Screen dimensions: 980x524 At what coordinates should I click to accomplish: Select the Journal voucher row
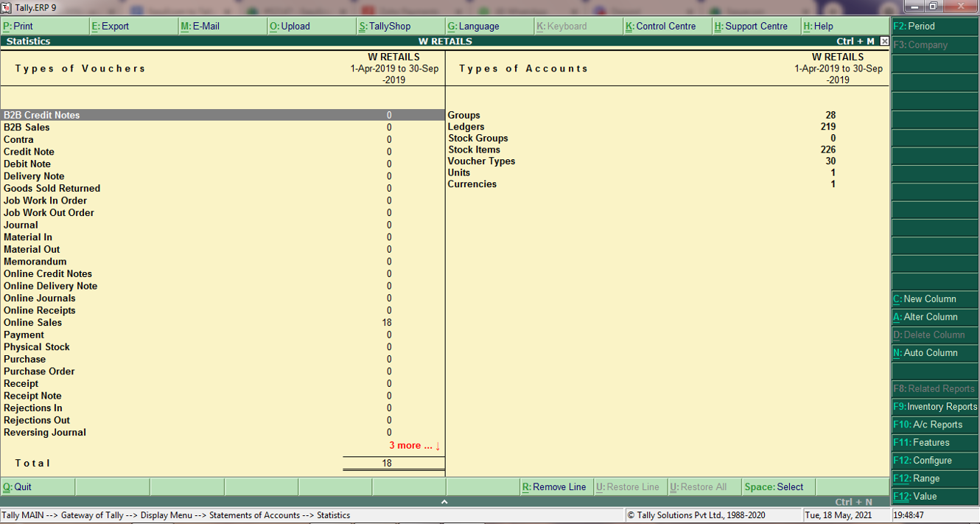click(x=223, y=225)
